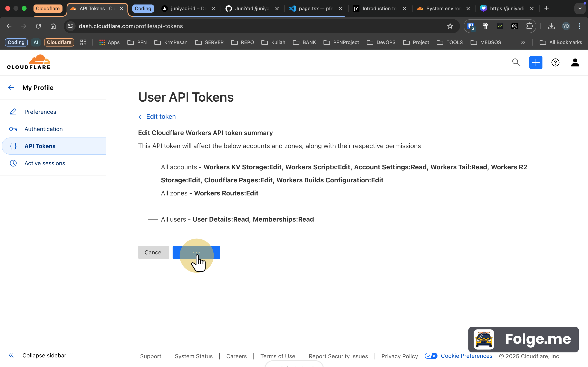Click the Cloudflare logo
The width and height of the screenshot is (588, 367).
tap(28, 62)
